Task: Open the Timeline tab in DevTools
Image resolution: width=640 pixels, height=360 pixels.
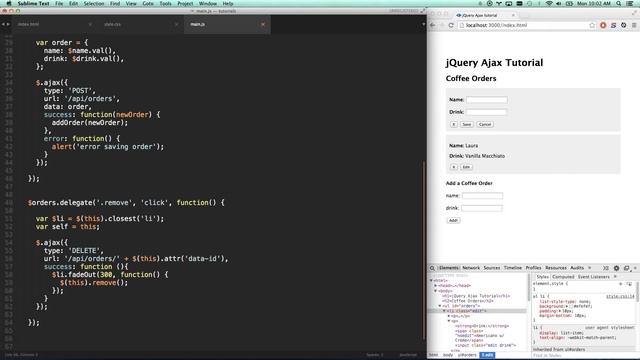Action: point(513,268)
